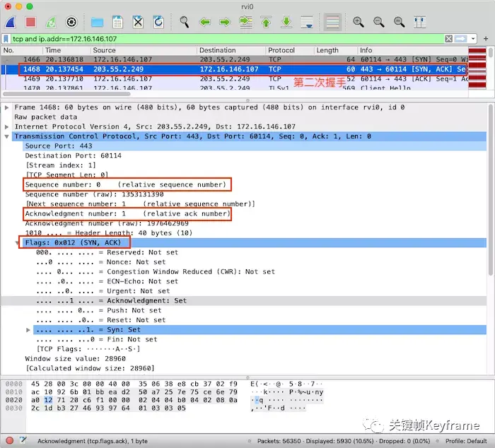495x448 pixels.
Task: Click into the display filter text field
Action: 227,39
